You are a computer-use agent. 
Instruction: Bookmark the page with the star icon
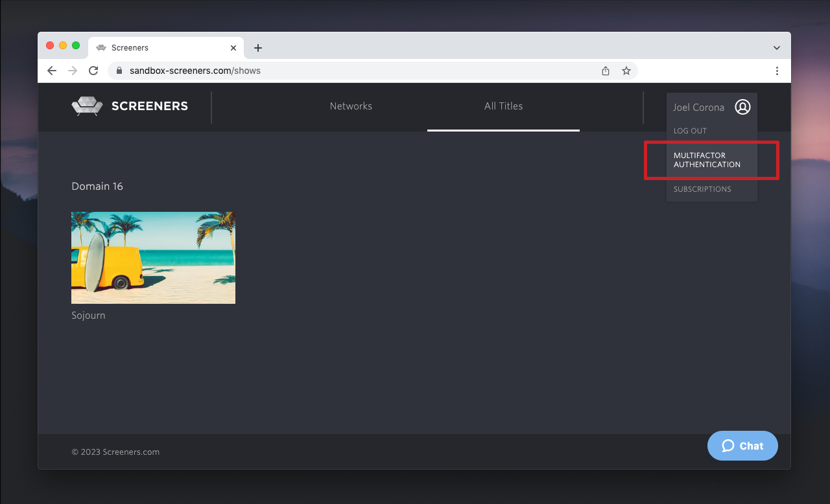point(626,71)
